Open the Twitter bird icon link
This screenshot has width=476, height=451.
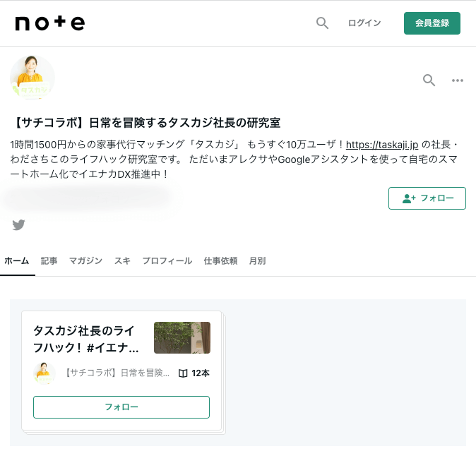point(18,225)
